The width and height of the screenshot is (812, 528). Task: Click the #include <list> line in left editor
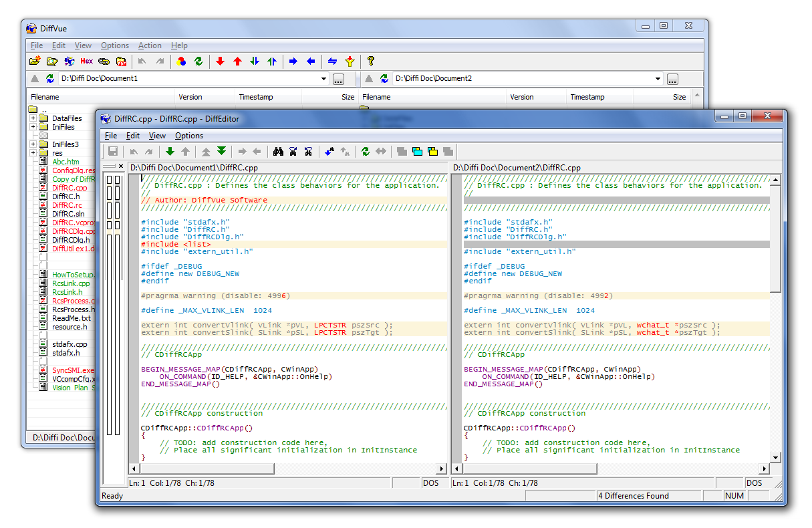click(293, 244)
